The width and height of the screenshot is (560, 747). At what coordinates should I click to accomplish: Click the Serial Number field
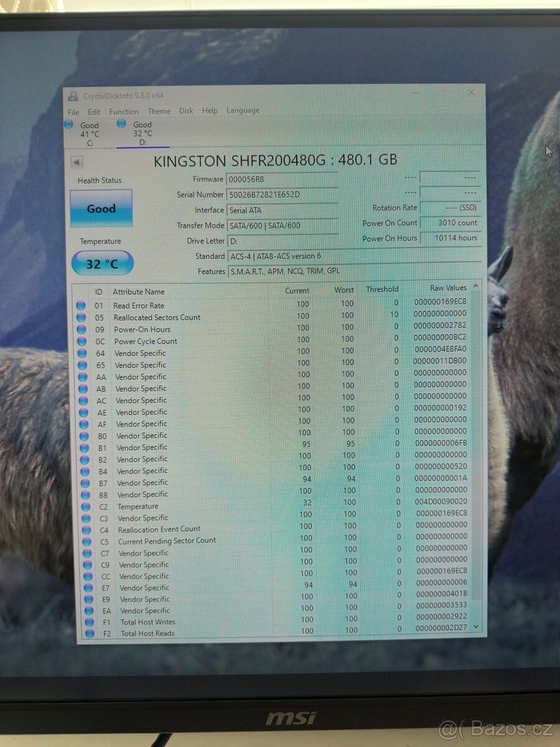pos(282,195)
